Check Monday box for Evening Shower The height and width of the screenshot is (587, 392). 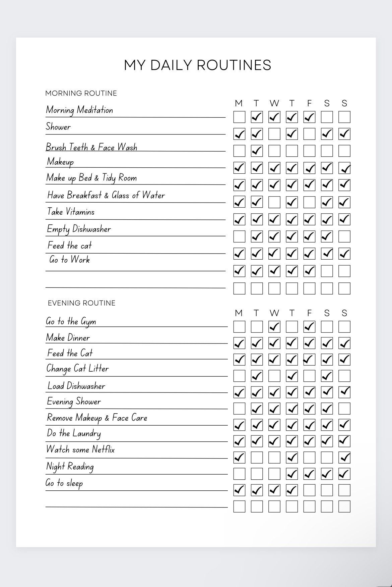click(x=239, y=409)
